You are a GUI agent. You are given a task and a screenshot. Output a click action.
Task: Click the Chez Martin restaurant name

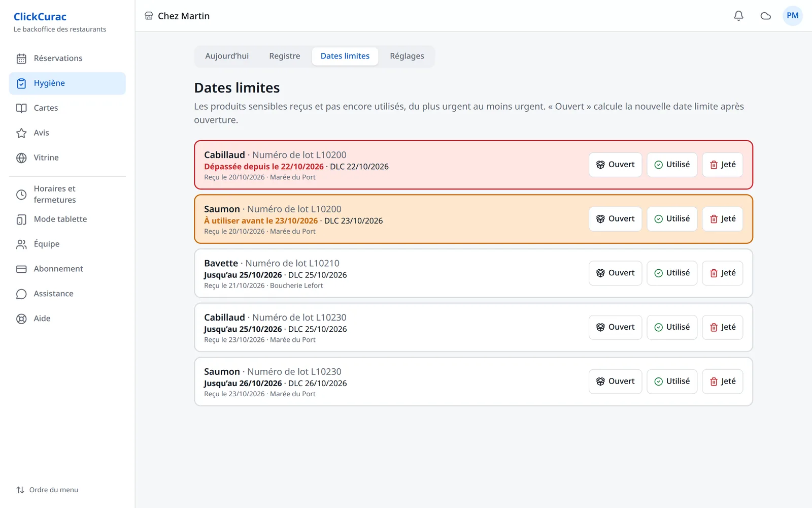(x=184, y=16)
